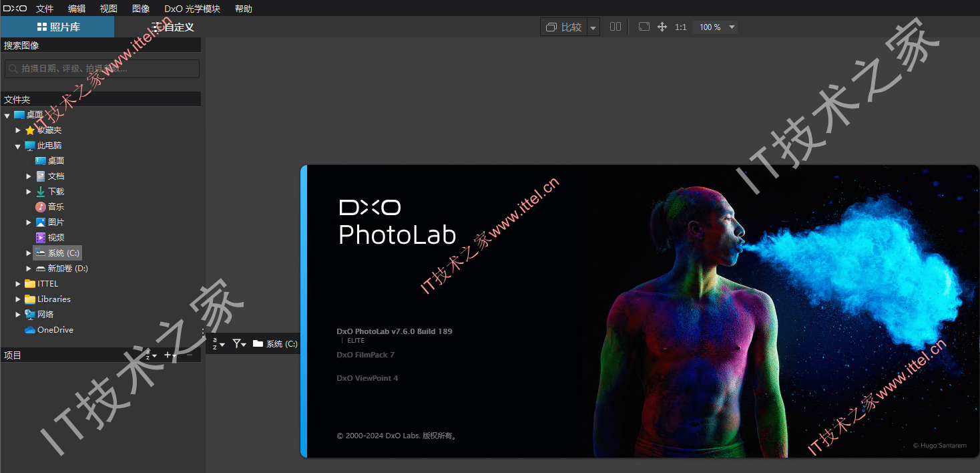Screen dimensions: 980x473
Task: Open the 项目 panel sort order dropdown
Action: pyautogui.click(x=152, y=355)
